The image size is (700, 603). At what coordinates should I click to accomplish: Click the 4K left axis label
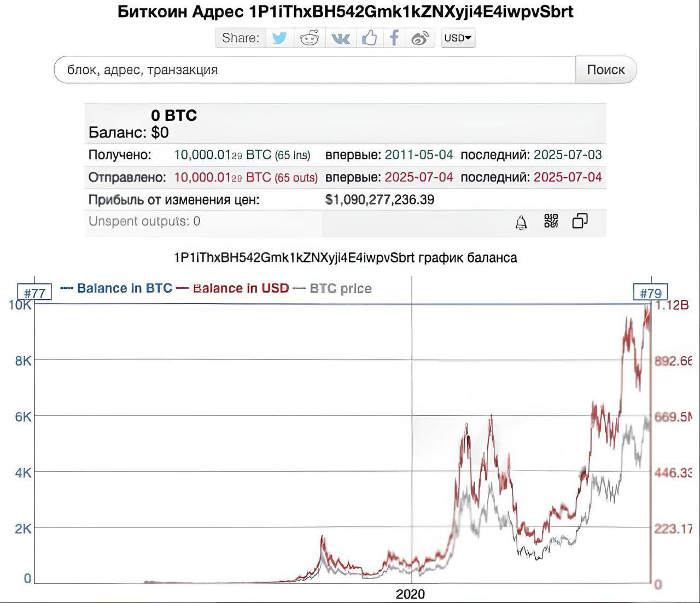[x=24, y=473]
